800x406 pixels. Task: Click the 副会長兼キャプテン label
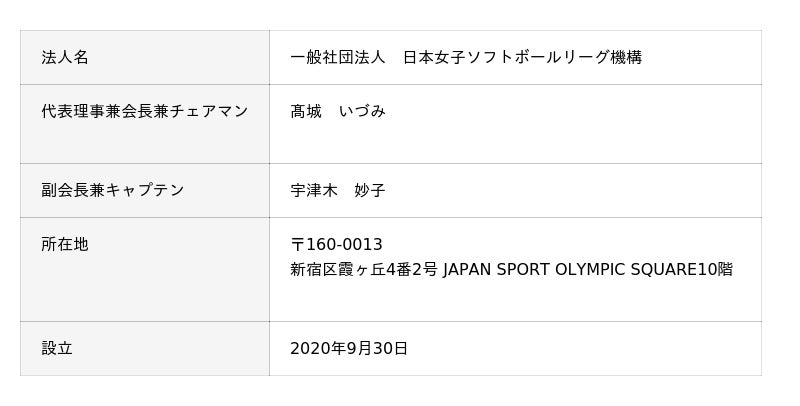113,190
